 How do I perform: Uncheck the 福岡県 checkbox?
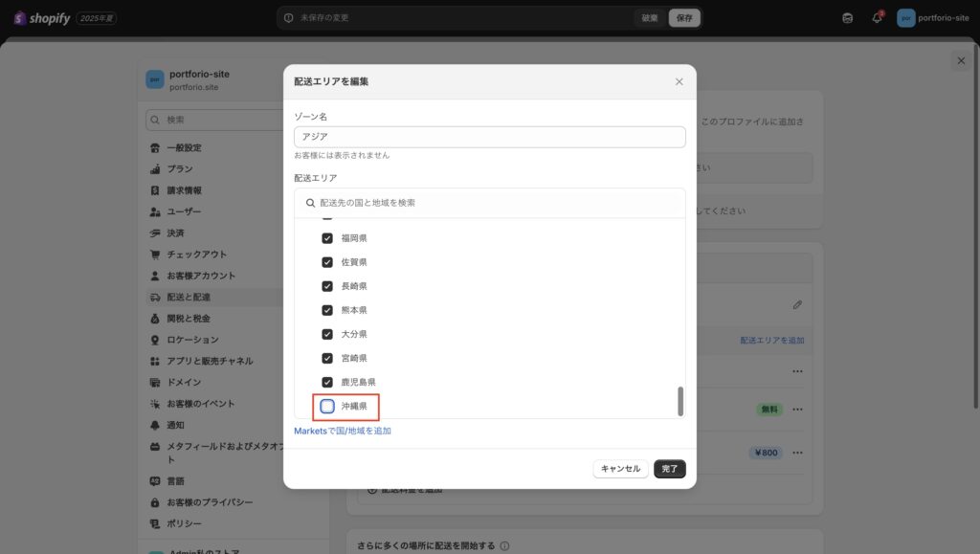click(327, 238)
